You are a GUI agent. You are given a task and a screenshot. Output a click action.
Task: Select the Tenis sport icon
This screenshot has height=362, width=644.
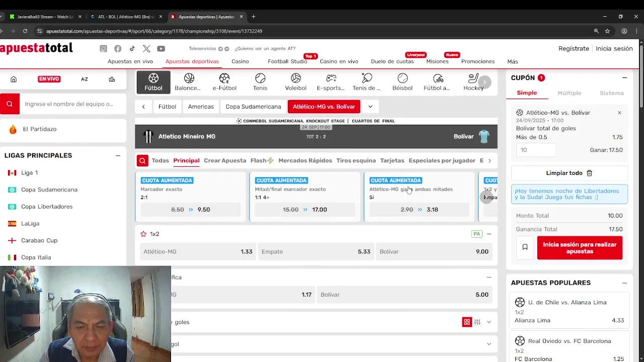(x=260, y=82)
